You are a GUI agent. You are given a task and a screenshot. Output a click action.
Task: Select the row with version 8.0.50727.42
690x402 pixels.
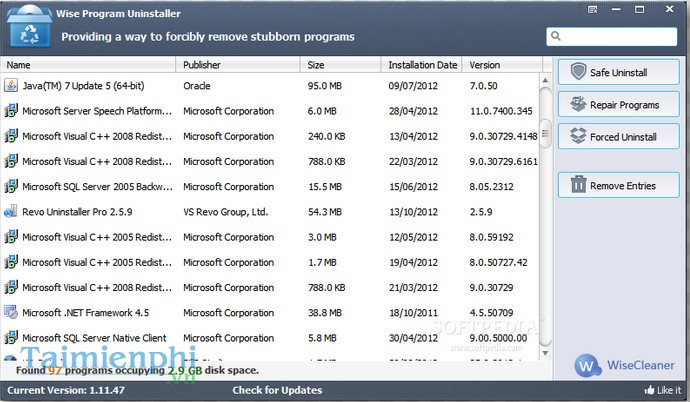pyautogui.click(x=270, y=262)
